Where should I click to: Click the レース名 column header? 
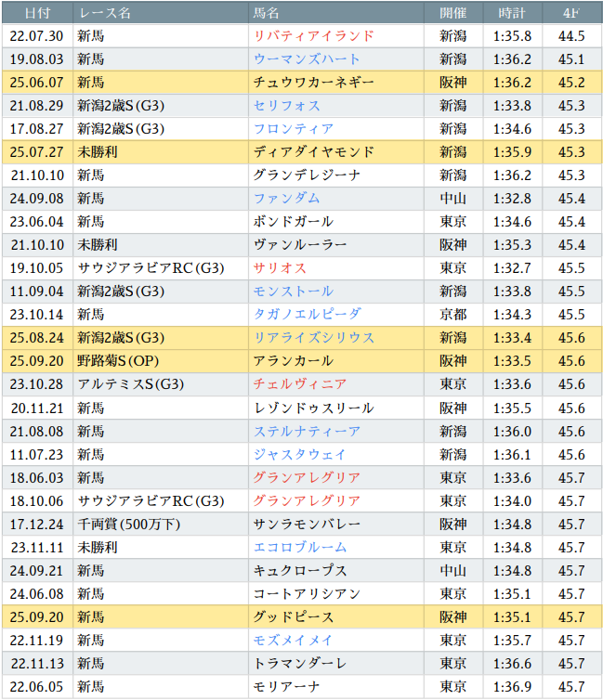(105, 13)
